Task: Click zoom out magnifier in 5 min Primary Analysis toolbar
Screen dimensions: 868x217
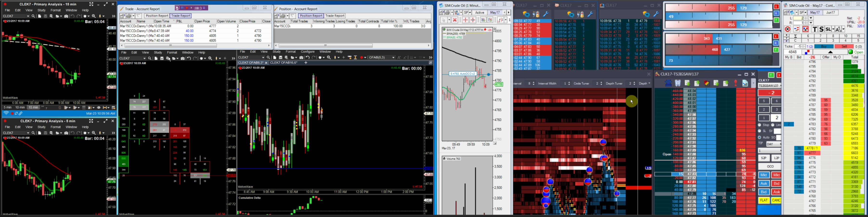Action: click(x=94, y=133)
